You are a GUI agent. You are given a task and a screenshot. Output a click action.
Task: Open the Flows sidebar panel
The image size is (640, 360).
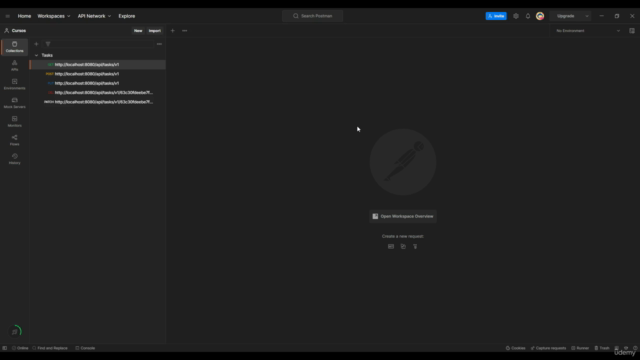[14, 140]
